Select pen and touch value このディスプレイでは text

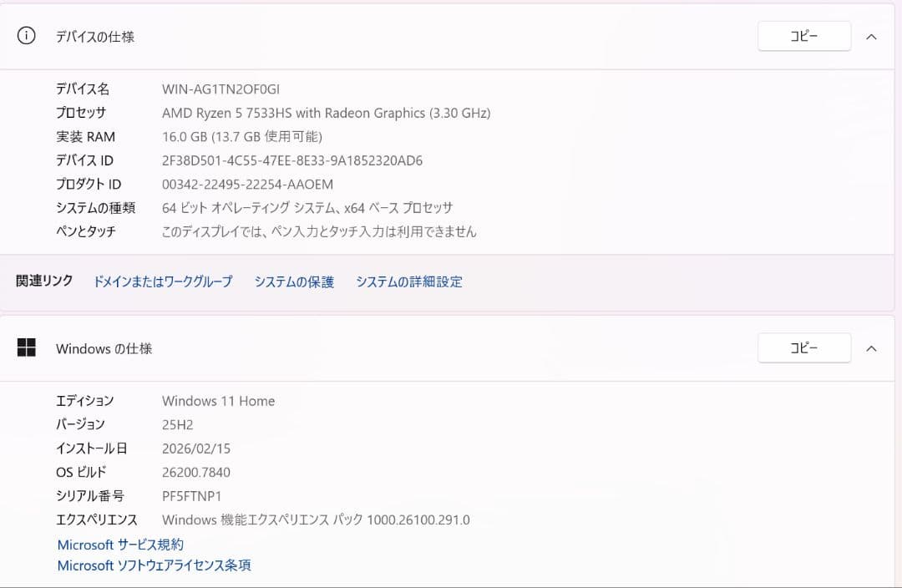[x=214, y=231]
